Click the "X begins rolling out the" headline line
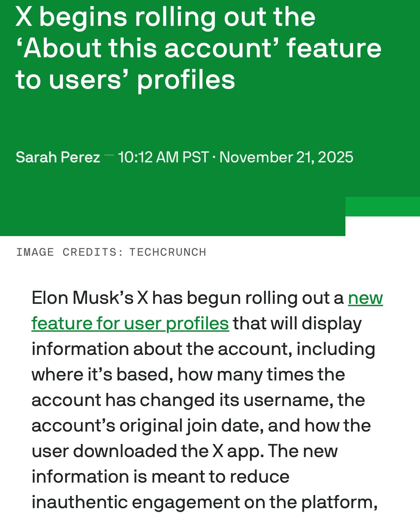Image resolution: width=420 pixels, height=517 pixels. coord(166,17)
